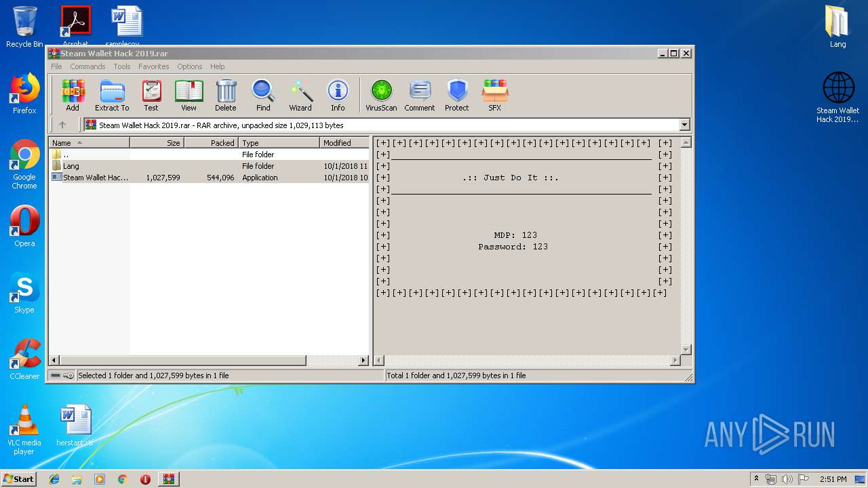Click the Add toolbar icon in WinRAR
Screen dimensions: 868x488
pos(73,95)
